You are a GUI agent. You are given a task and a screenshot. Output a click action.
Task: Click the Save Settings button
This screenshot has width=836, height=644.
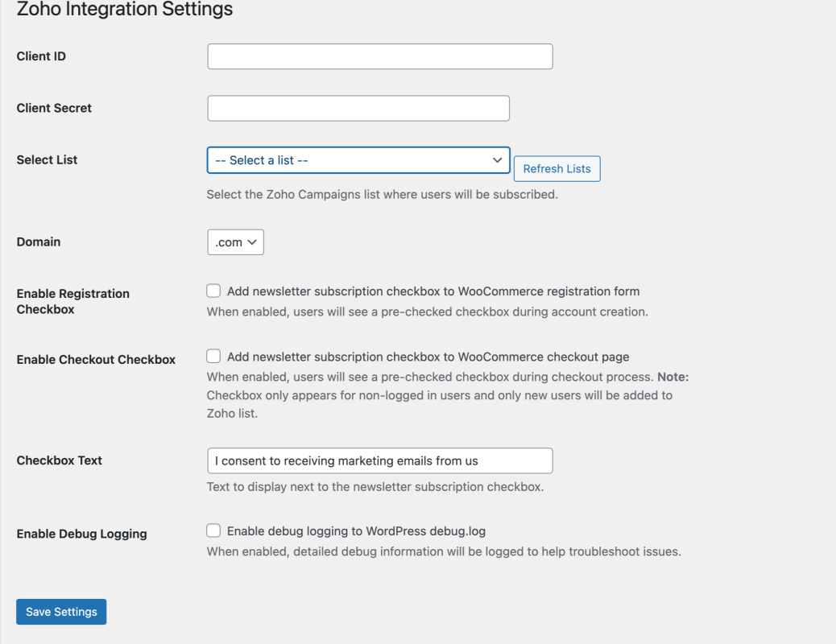coord(60,611)
